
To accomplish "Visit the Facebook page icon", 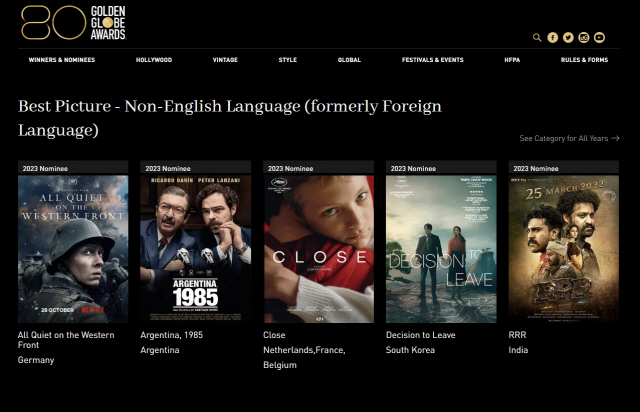I will 553,38.
